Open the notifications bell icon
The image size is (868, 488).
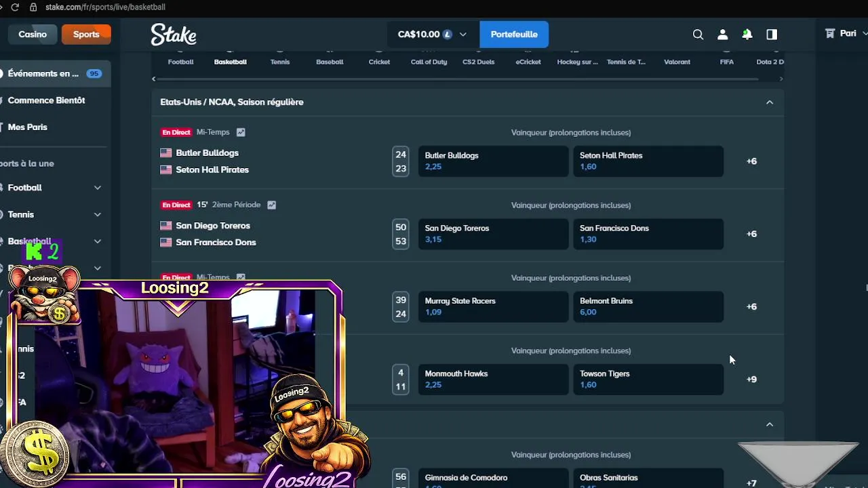point(747,35)
